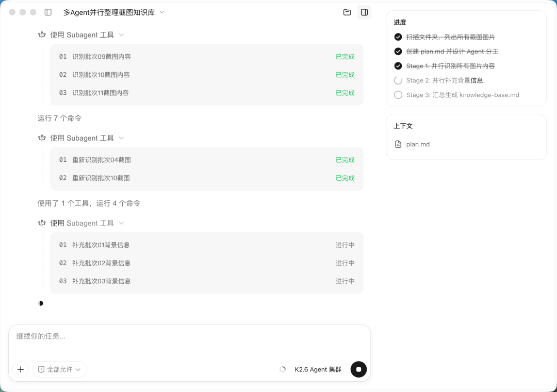Open subagent task 重新识别批次10截图
The width and height of the screenshot is (557, 392).
point(207,178)
